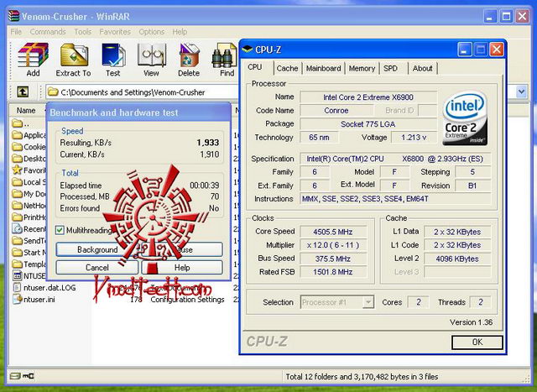Expand the WinRAR address bar dropdown
Image resolution: width=537 pixels, height=392 pixels.
pyautogui.click(x=521, y=91)
